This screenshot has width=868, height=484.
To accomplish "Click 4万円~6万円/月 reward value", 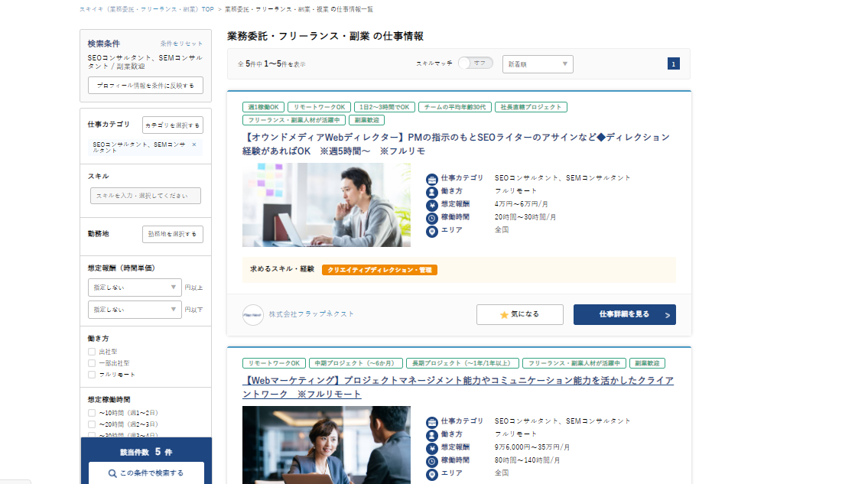I will coord(522,204).
